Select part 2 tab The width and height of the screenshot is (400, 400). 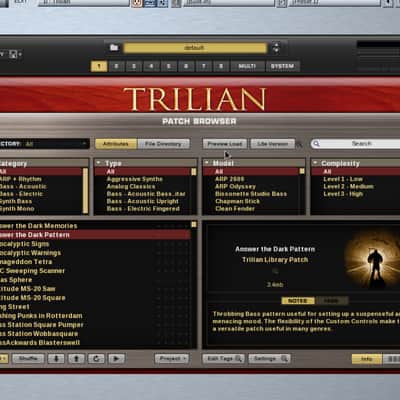[116, 66]
